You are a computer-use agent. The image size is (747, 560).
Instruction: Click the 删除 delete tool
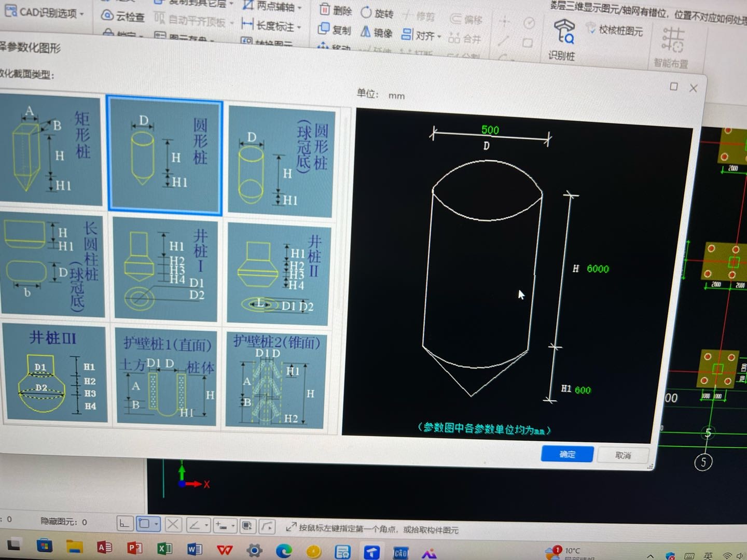tap(336, 10)
